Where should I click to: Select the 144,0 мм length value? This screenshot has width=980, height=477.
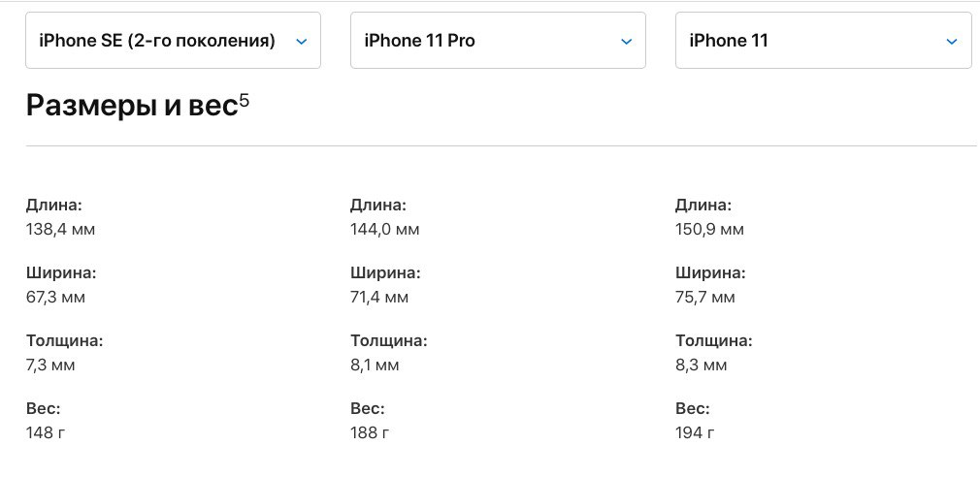click(384, 230)
